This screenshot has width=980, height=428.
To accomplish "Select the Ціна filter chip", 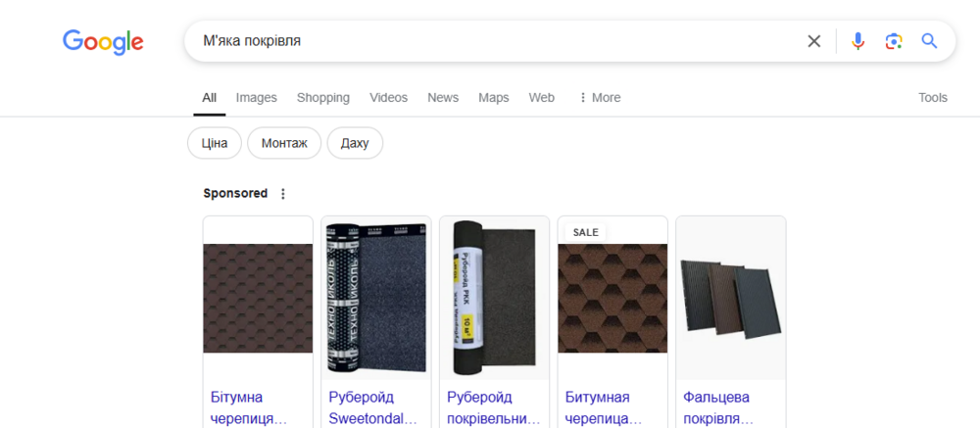I will (x=215, y=143).
